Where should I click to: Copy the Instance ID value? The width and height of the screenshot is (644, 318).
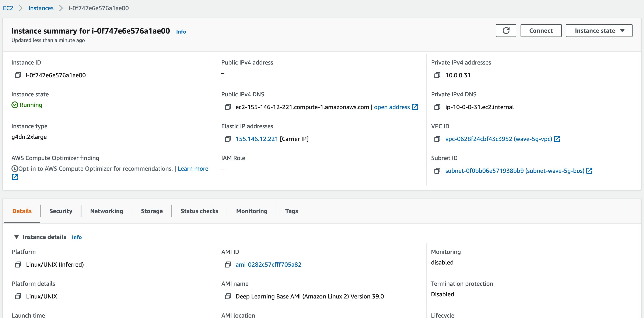18,75
